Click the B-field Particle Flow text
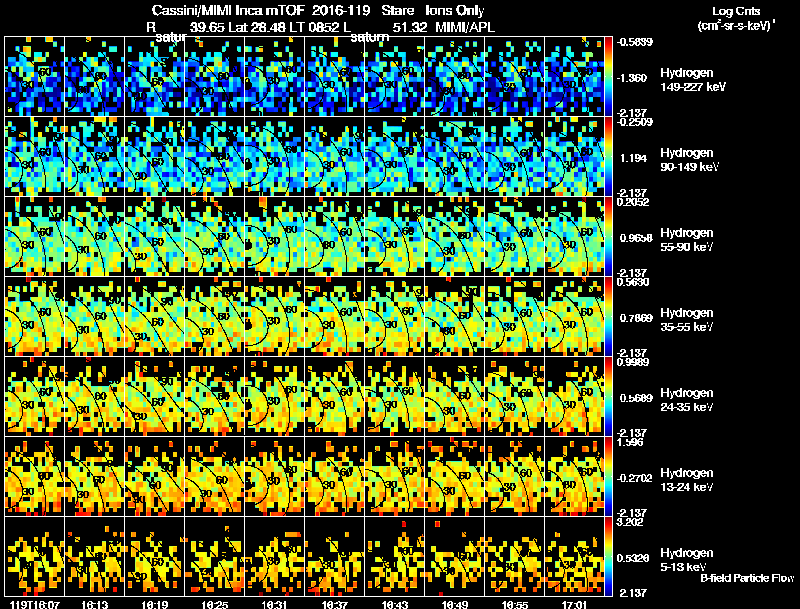The height and width of the screenshot is (609, 800). tap(747, 578)
